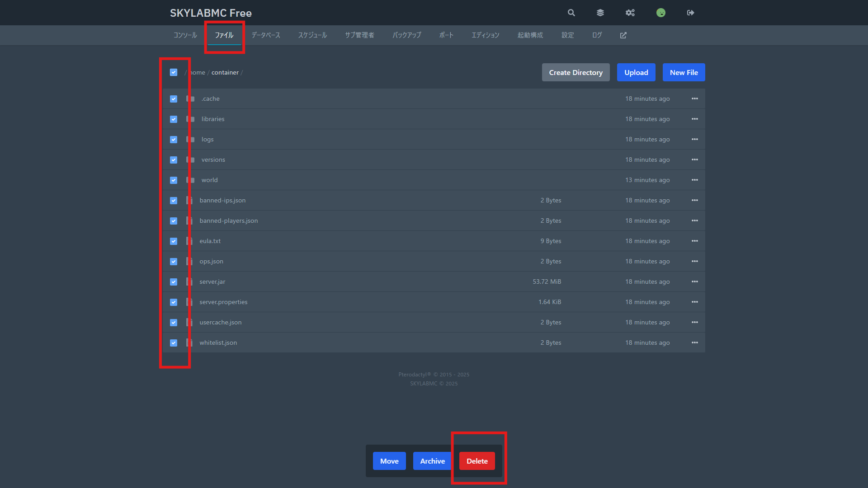Uncheck the select-all checkbox beside breadcrumb
The image size is (868, 488).
coord(174,72)
